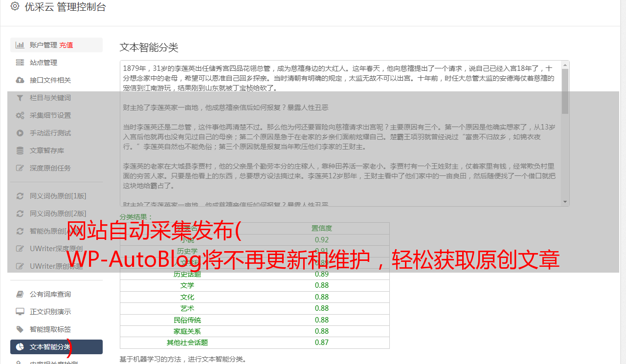626x364 pixels.
Task: Click the edit icon for UWriter深度原创
Action: coord(20,249)
